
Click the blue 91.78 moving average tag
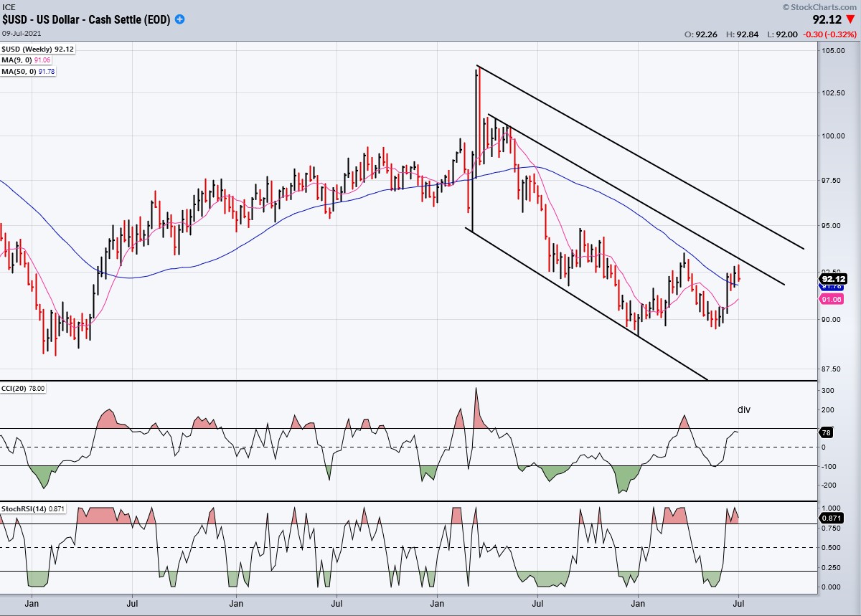point(831,286)
